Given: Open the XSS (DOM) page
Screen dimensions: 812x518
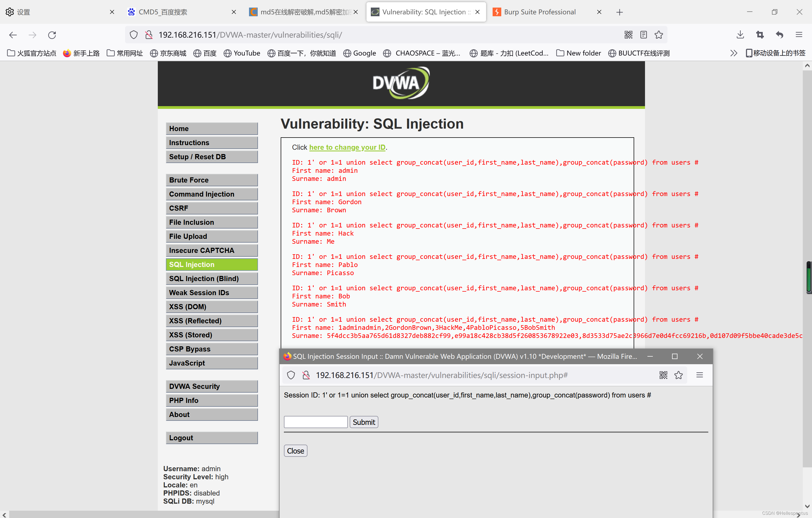Looking at the screenshot, I should [x=212, y=307].
